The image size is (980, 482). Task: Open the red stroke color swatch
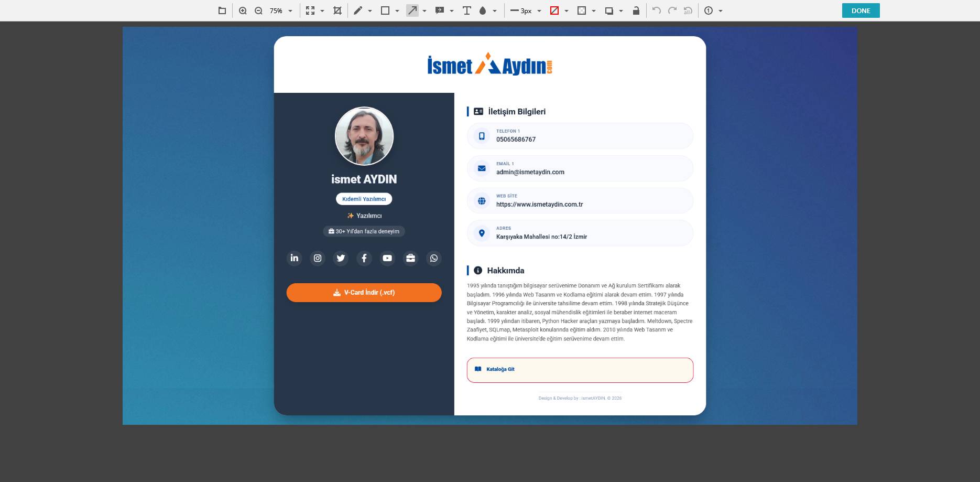554,10
